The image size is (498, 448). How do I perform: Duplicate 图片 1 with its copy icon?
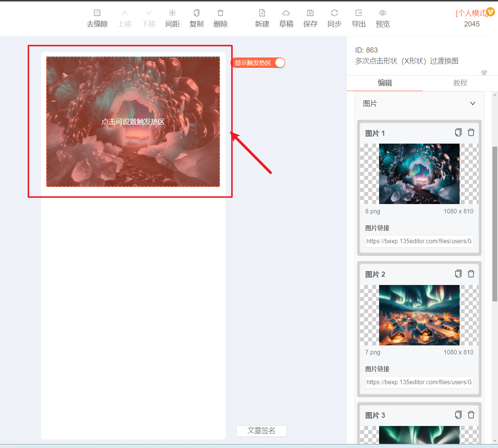(x=458, y=132)
